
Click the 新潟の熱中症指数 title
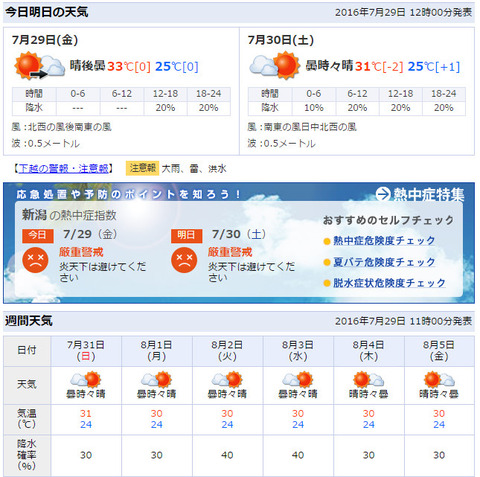click(x=69, y=215)
